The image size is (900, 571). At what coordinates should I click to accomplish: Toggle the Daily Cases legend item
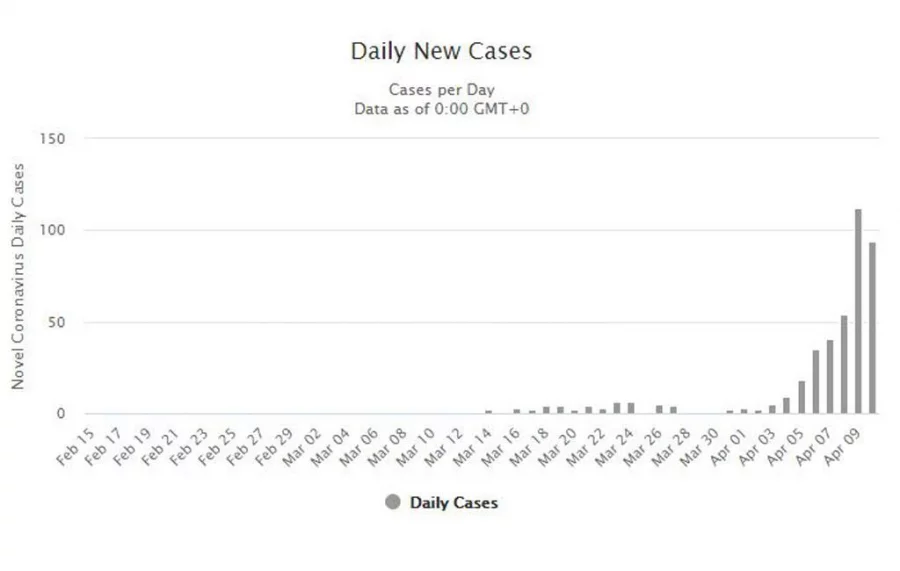(441, 503)
